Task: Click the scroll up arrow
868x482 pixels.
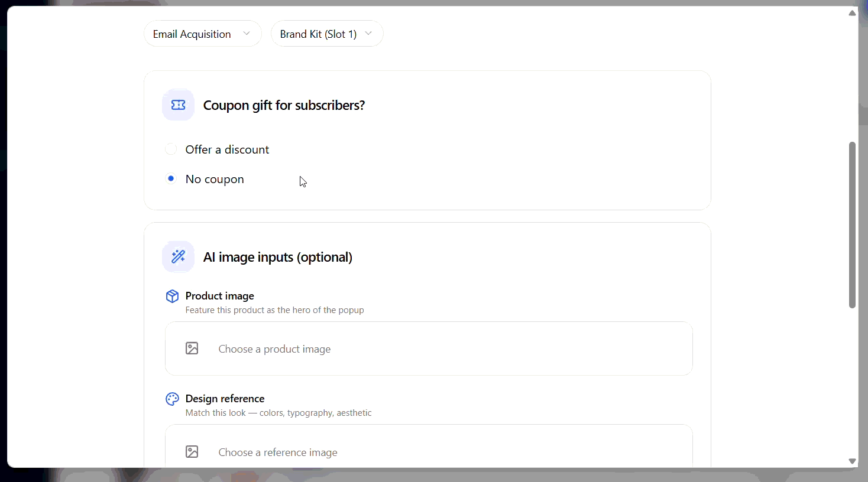Action: point(852,13)
